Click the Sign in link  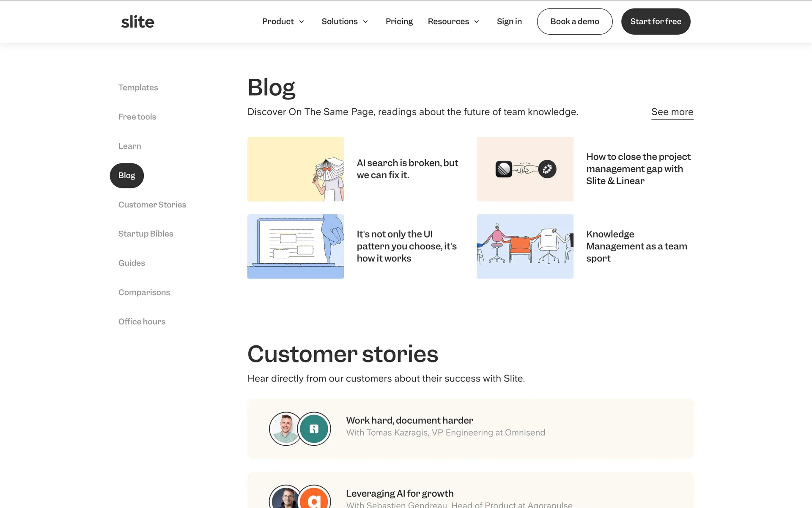tap(509, 22)
